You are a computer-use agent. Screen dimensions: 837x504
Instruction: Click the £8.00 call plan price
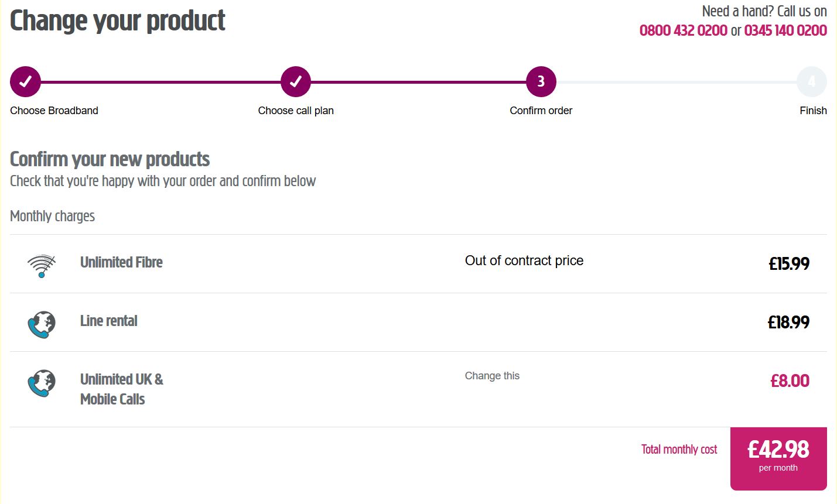790,381
